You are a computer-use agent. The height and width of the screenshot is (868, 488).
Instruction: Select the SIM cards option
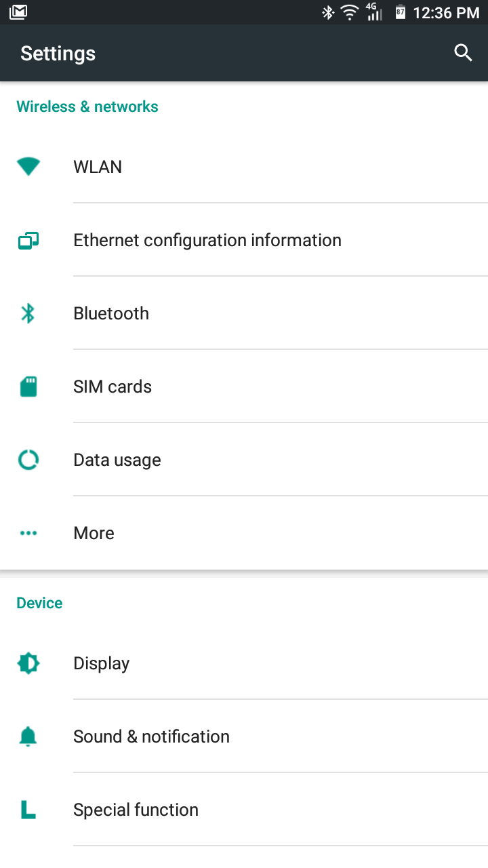(244, 387)
